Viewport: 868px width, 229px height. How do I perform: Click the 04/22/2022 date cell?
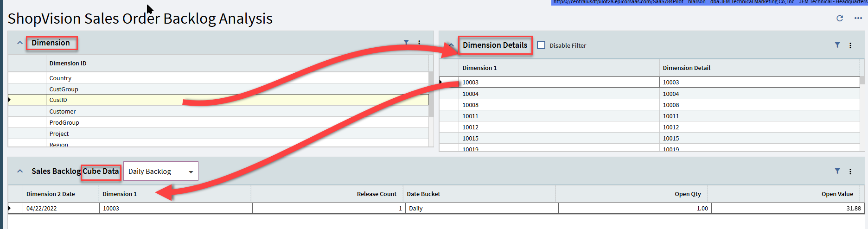61,208
